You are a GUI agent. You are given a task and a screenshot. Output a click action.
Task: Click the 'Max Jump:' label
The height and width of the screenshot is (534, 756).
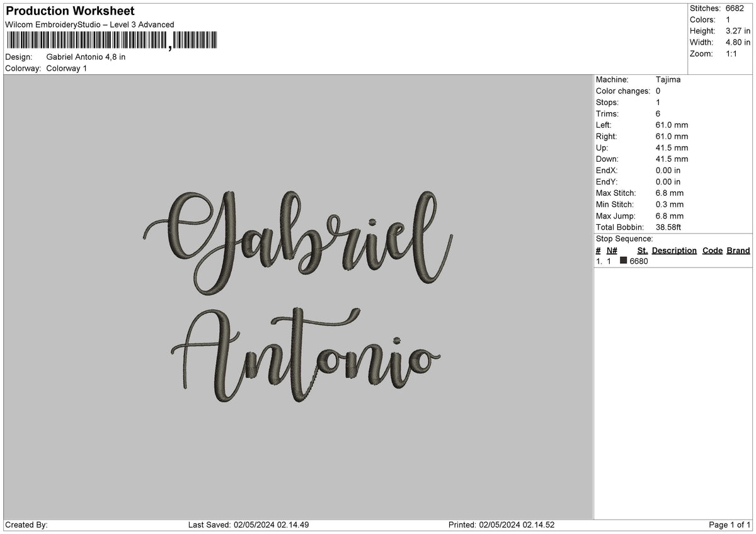click(x=615, y=215)
